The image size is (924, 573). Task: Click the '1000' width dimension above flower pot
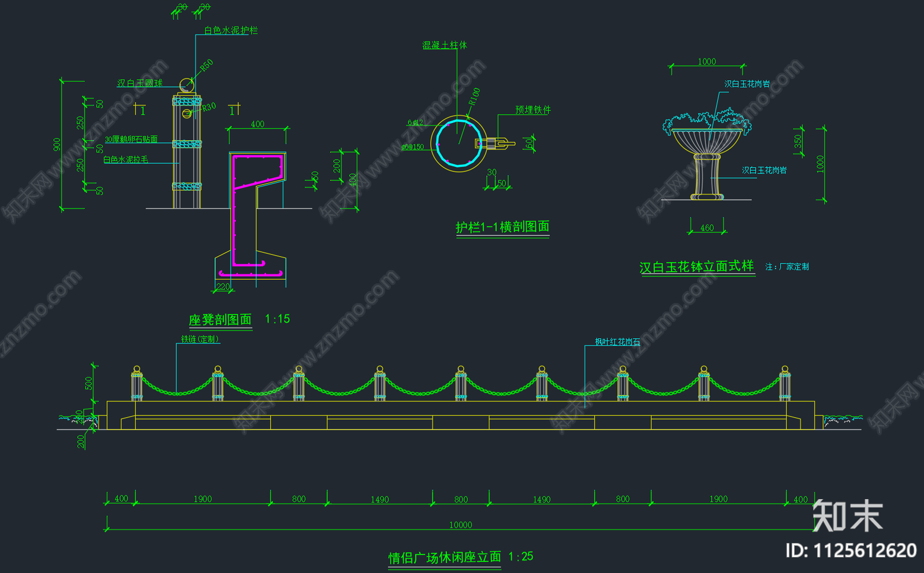707,62
